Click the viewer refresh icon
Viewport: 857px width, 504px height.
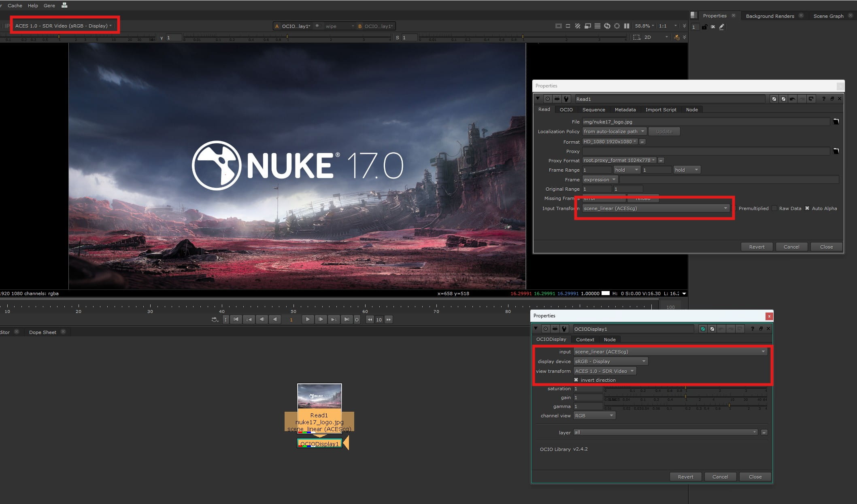coord(607,26)
